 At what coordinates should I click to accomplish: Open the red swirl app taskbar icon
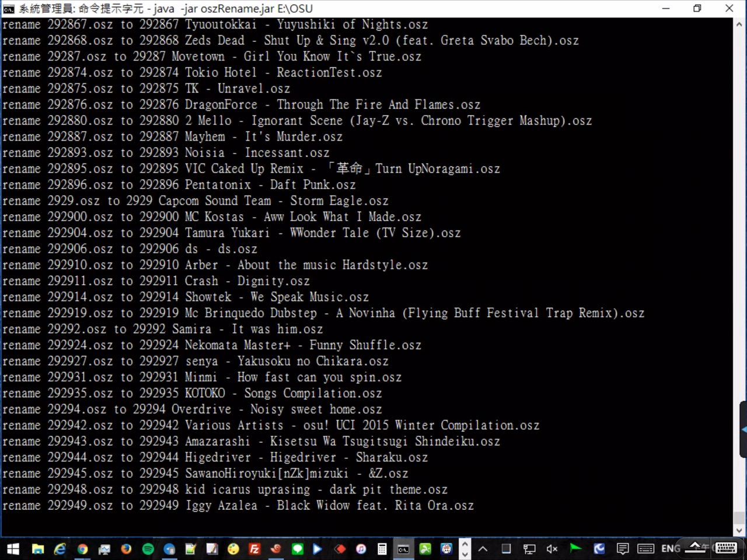(276, 549)
